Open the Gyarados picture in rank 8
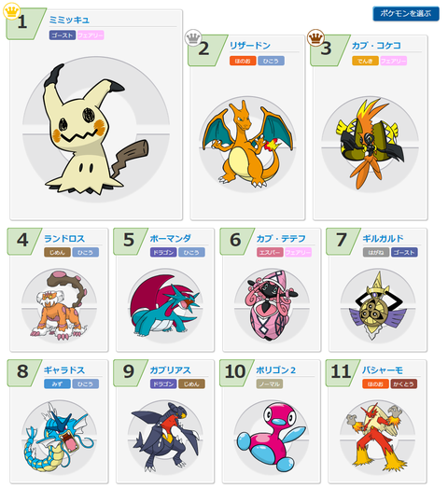Viewport: 448px width, 488px height. click(x=59, y=437)
